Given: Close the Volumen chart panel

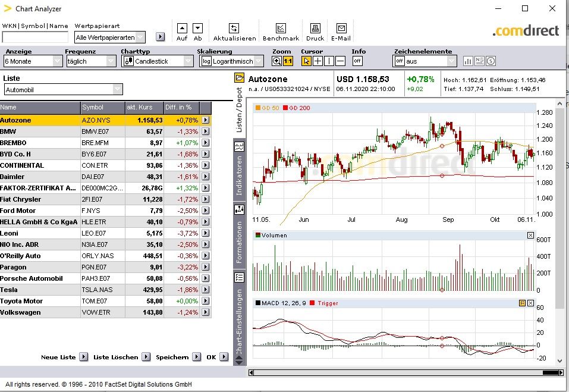Looking at the screenshot, I should 530,236.
